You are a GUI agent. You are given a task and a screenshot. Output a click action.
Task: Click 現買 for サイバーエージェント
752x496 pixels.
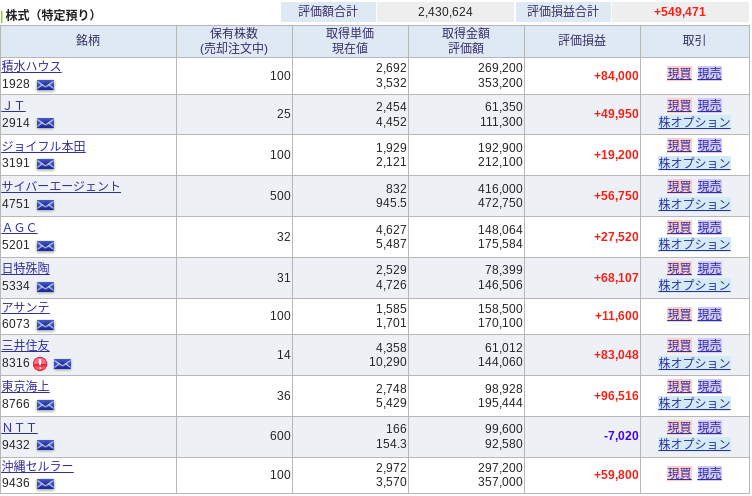click(679, 187)
